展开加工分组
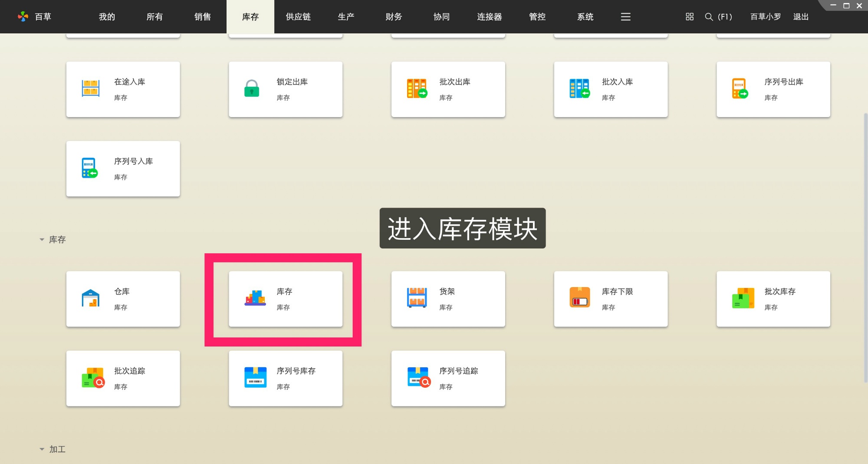 [42, 449]
